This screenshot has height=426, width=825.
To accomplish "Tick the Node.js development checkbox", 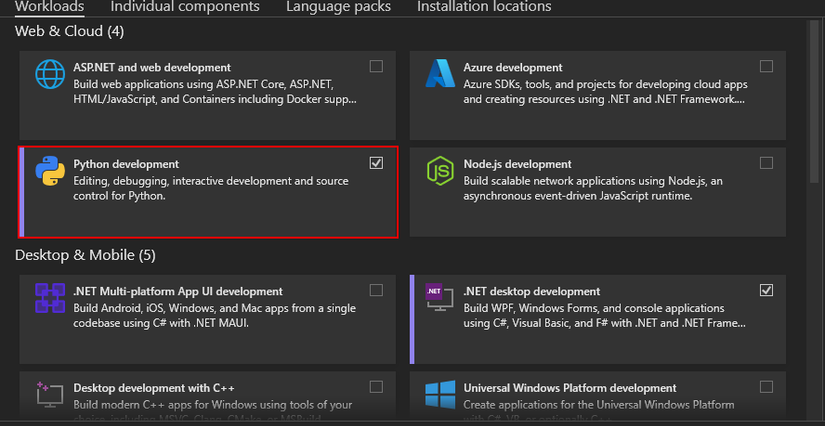I will click(767, 163).
